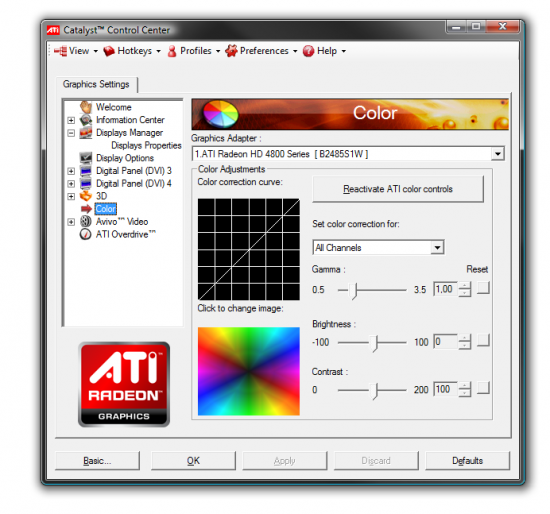Click the Gamma slider handle
The height and width of the screenshot is (514, 550).
coord(354,291)
